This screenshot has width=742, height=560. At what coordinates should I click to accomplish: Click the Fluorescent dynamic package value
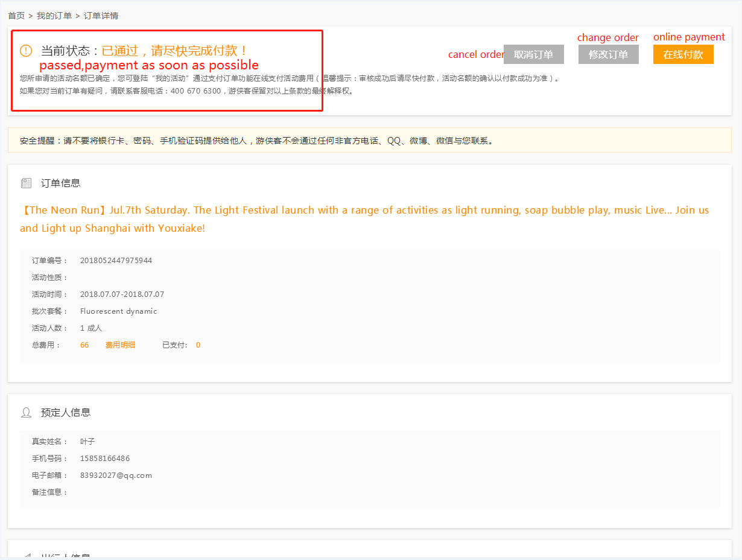pyautogui.click(x=118, y=311)
